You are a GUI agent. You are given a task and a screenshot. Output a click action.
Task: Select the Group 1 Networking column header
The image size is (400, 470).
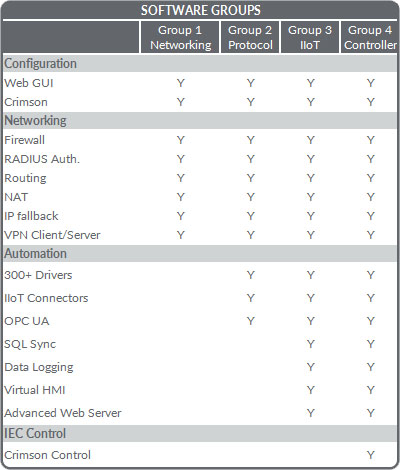pos(180,37)
